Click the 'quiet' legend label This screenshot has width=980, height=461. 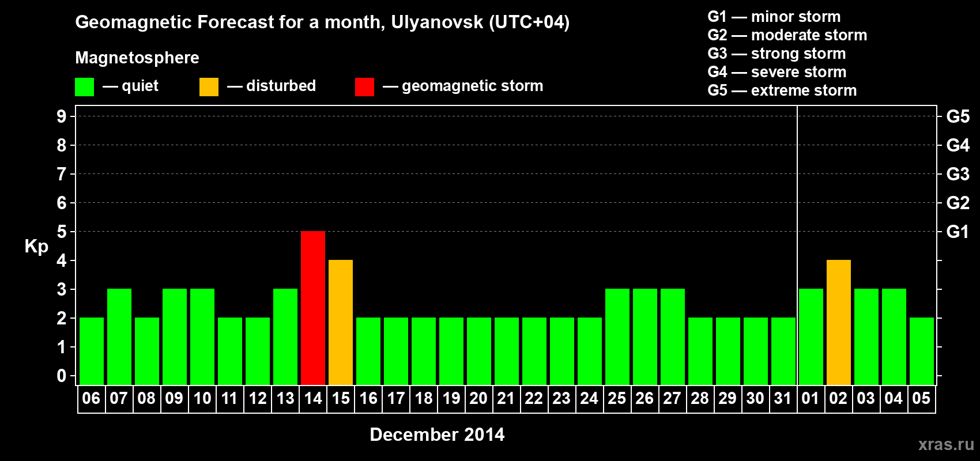click(x=140, y=86)
